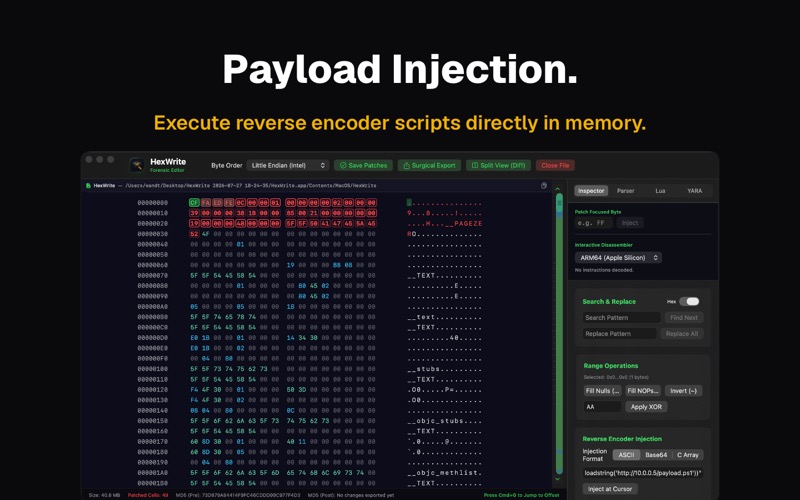The width and height of the screenshot is (800, 500).
Task: Click the green file document icon
Action: pos(88,186)
